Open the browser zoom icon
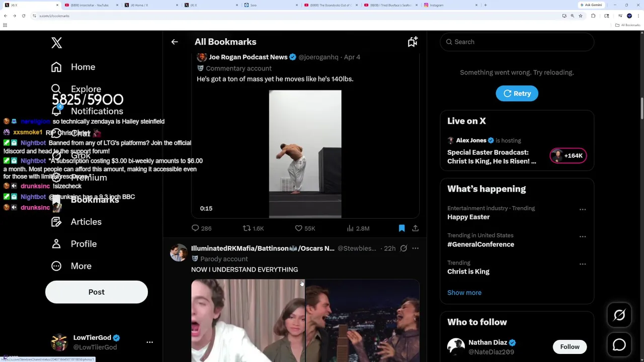 click(572, 16)
